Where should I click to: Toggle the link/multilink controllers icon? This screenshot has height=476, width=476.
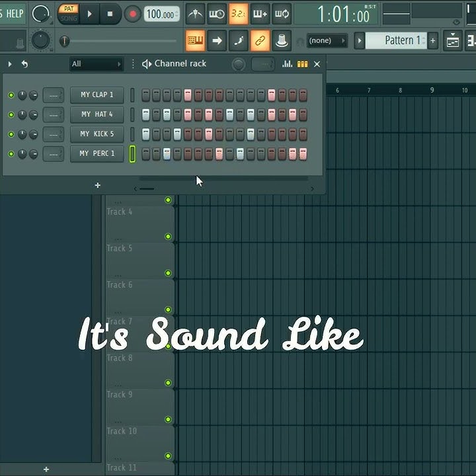[x=260, y=40]
